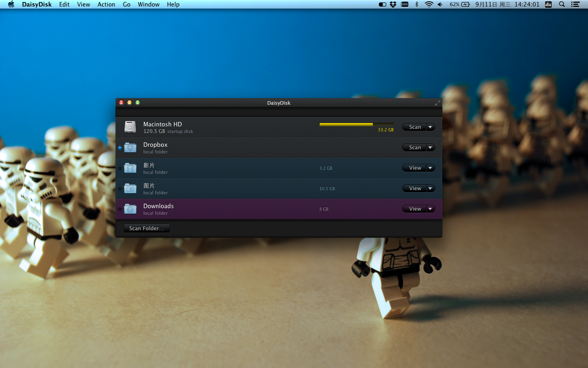Image resolution: width=588 pixels, height=368 pixels.
Task: Open the Action menu
Action: (106, 4)
